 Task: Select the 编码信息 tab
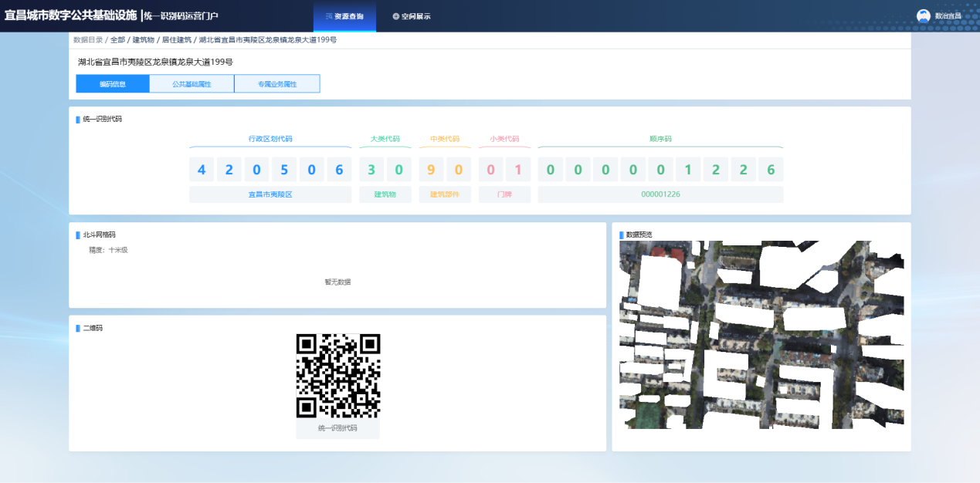(x=113, y=84)
